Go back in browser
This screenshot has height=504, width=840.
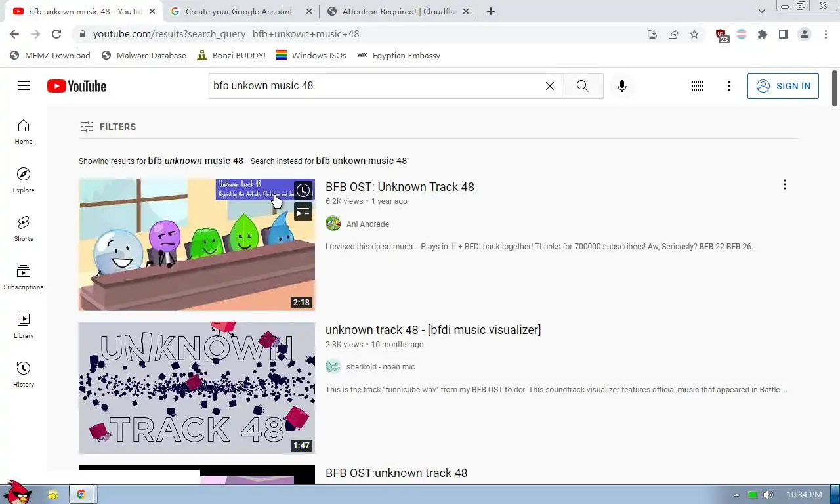pos(14,34)
